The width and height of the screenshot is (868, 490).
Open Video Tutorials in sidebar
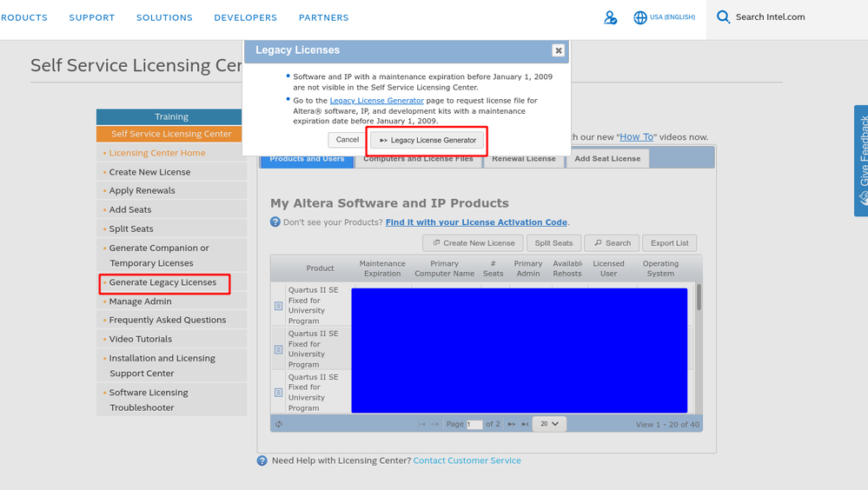click(x=141, y=339)
